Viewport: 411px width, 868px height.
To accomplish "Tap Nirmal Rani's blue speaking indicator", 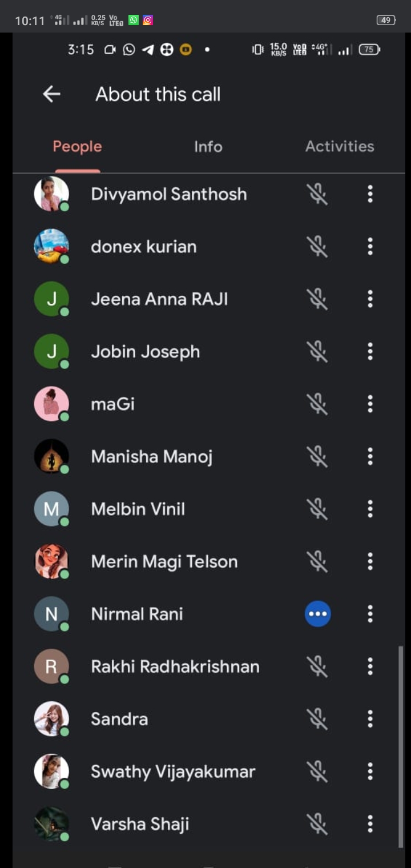I will click(x=317, y=614).
